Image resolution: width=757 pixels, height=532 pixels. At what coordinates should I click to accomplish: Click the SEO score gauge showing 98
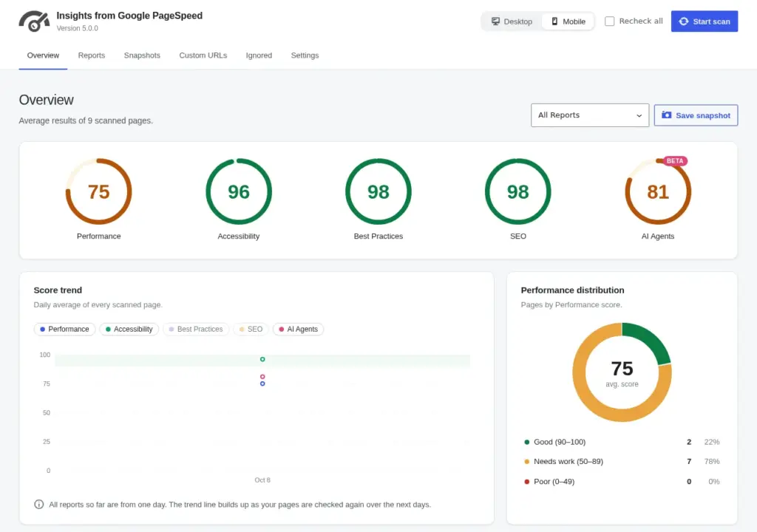click(517, 191)
